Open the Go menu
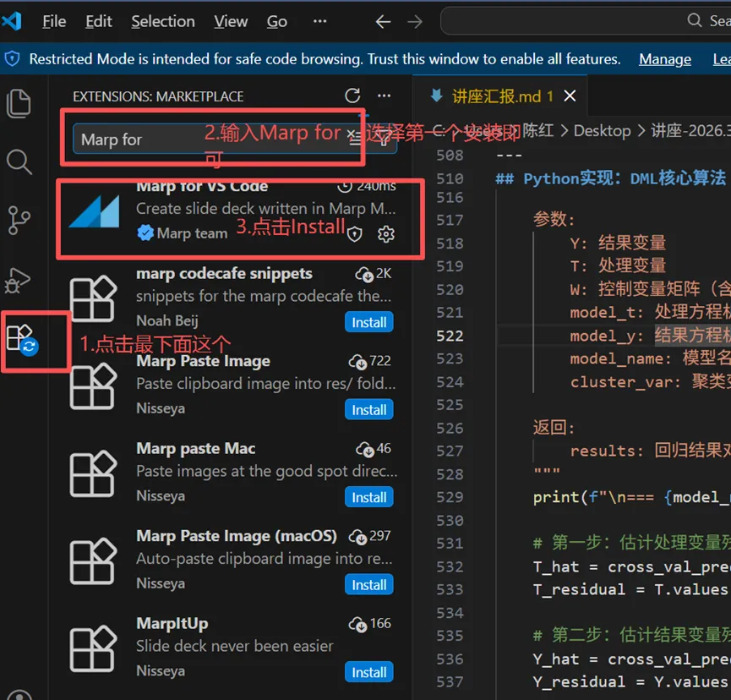Image resolution: width=731 pixels, height=700 pixels. 277,21
